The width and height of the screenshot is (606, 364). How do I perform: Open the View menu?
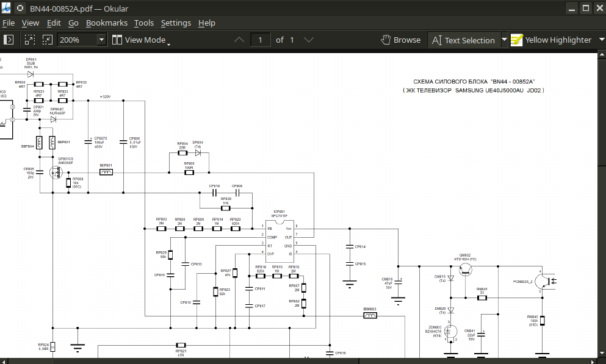[30, 23]
